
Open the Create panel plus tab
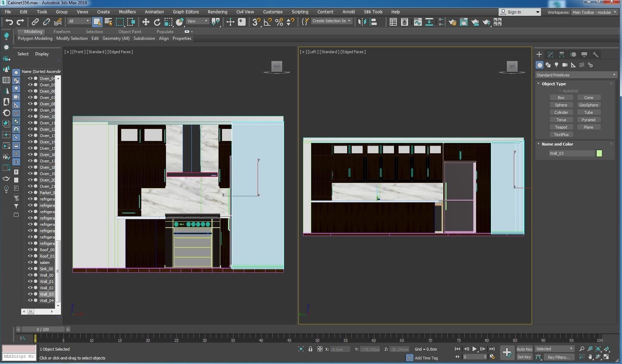click(539, 54)
